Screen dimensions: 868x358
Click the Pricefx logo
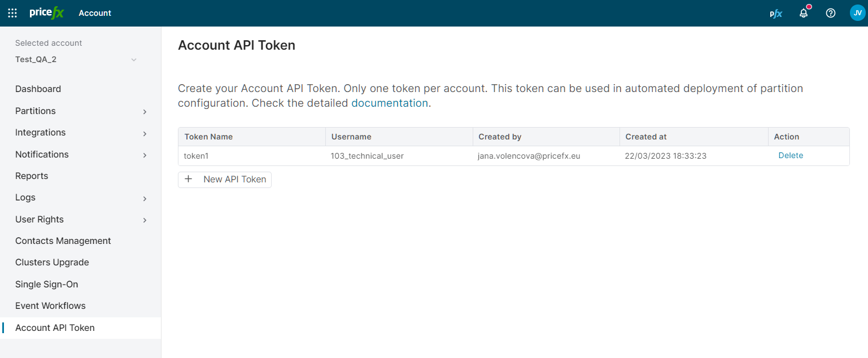[x=46, y=13]
